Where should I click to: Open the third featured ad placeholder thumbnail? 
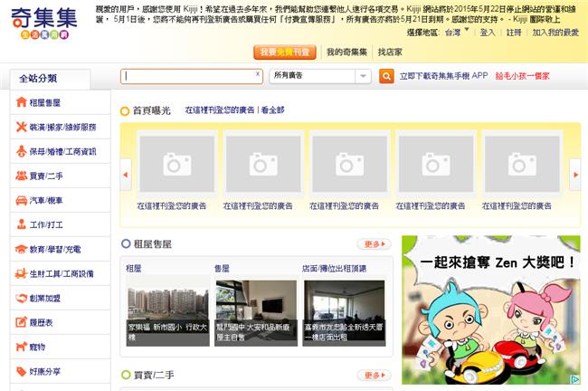(x=349, y=164)
